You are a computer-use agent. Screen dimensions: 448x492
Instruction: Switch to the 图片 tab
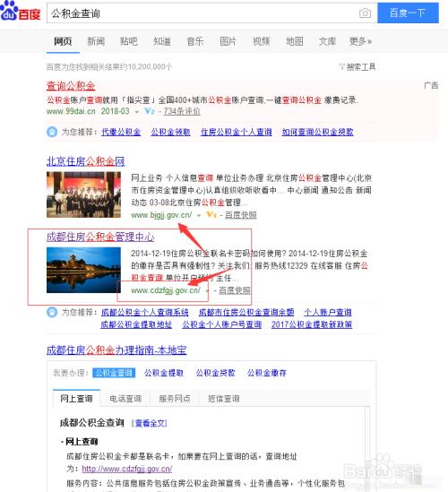pyautogui.click(x=228, y=41)
